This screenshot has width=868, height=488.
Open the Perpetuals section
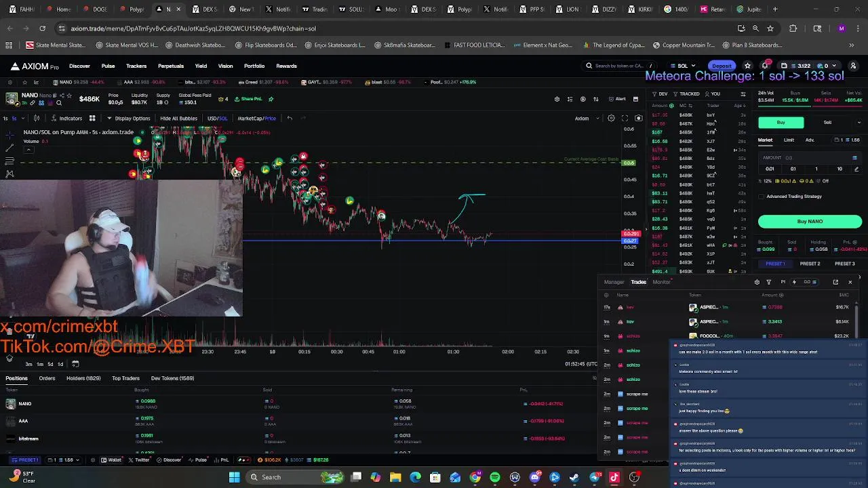171,66
